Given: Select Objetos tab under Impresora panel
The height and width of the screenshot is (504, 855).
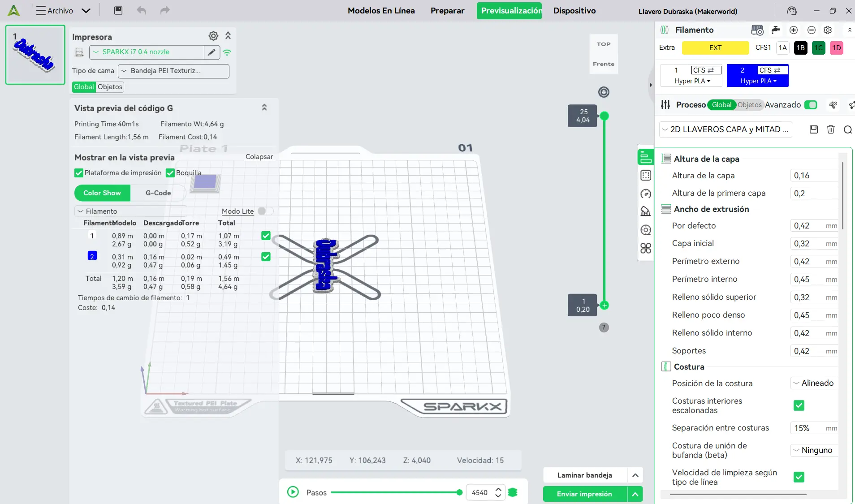Looking at the screenshot, I should [110, 87].
